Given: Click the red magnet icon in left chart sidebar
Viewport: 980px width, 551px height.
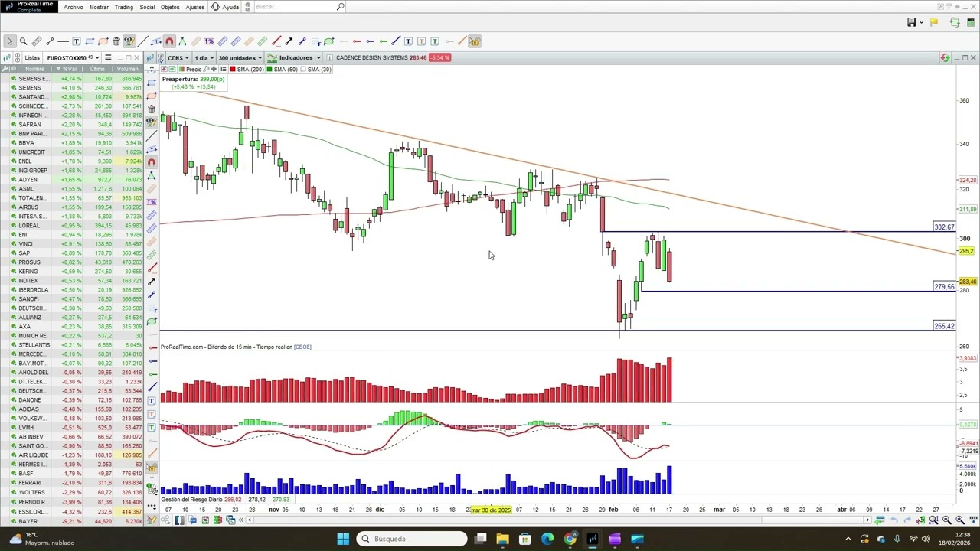Looking at the screenshot, I should 152,161.
